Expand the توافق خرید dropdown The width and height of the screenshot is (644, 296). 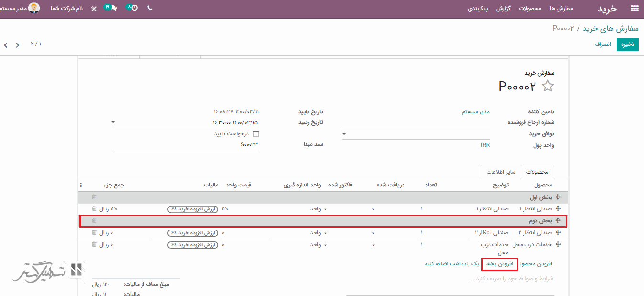pyautogui.click(x=344, y=134)
